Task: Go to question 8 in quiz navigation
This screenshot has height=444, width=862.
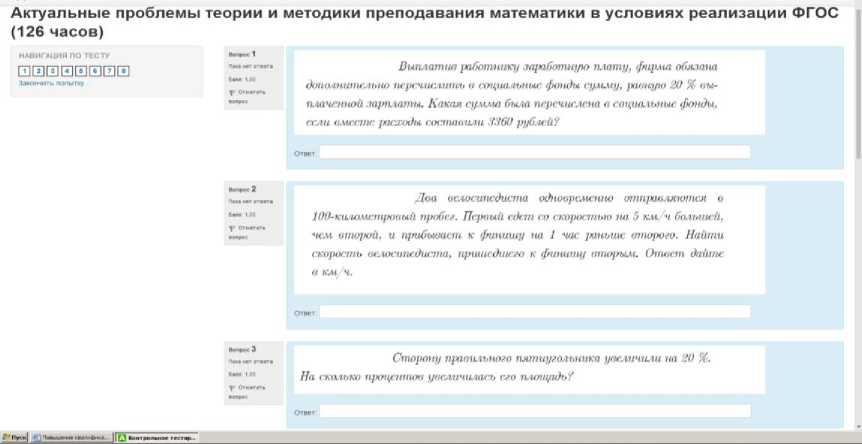Action: click(x=124, y=71)
